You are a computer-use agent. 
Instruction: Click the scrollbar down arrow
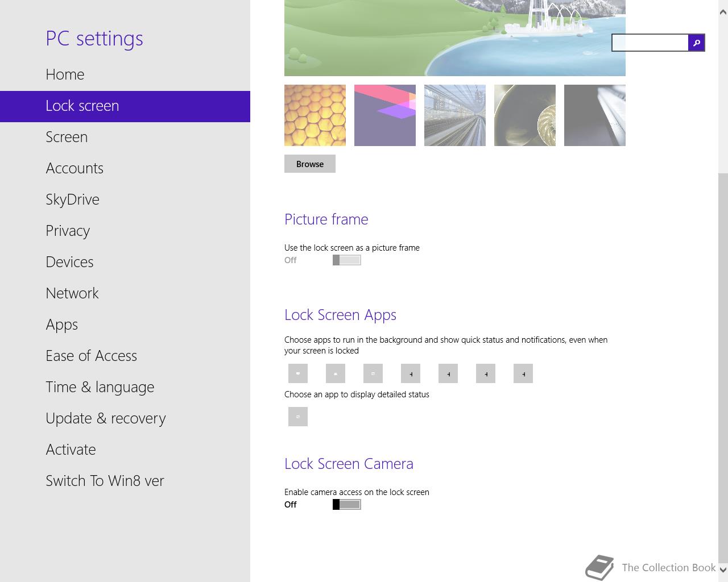coord(723,569)
